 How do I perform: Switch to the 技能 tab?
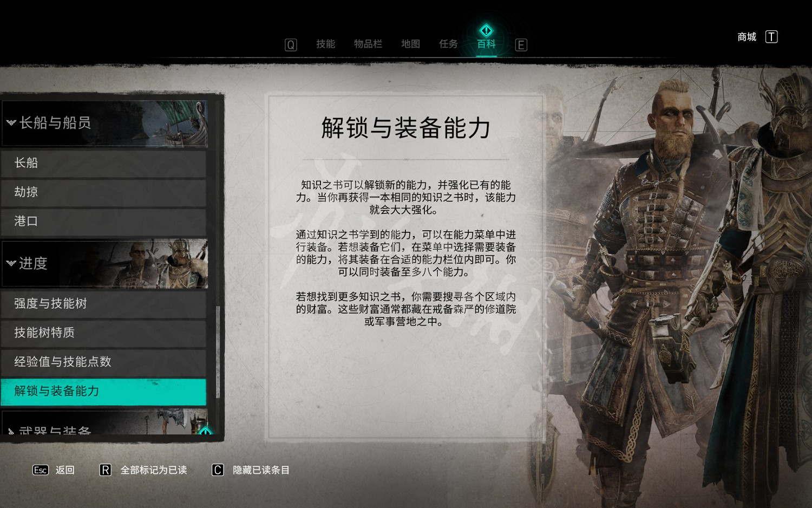pyautogui.click(x=326, y=44)
